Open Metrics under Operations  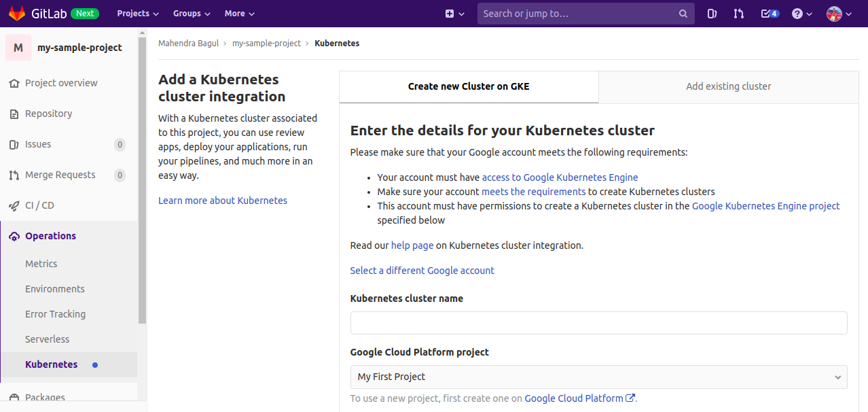coord(41,264)
